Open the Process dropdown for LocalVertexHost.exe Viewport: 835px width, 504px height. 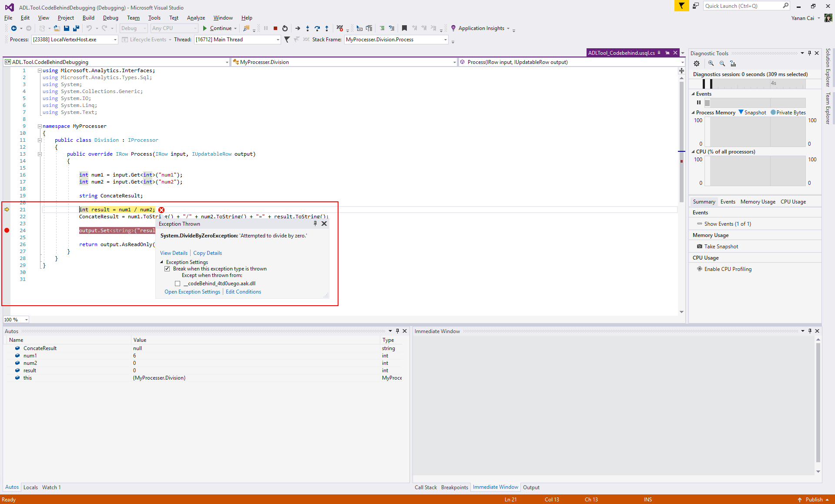coord(115,40)
